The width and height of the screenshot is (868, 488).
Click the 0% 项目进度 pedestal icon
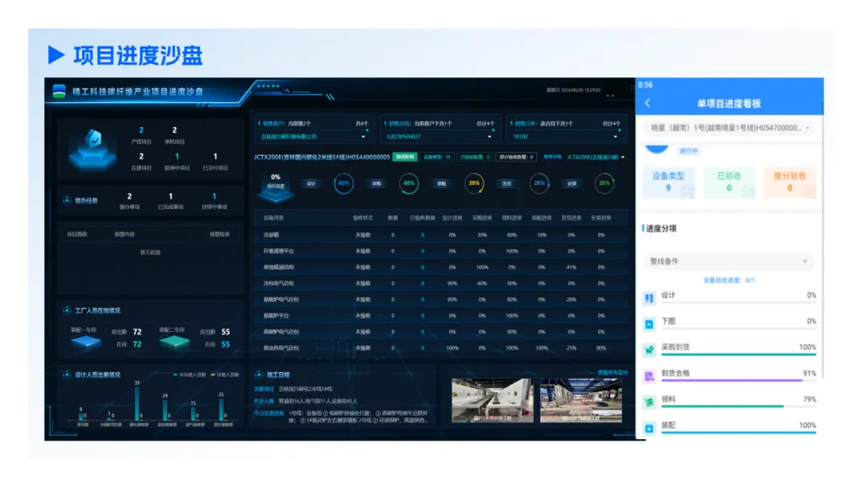275,187
